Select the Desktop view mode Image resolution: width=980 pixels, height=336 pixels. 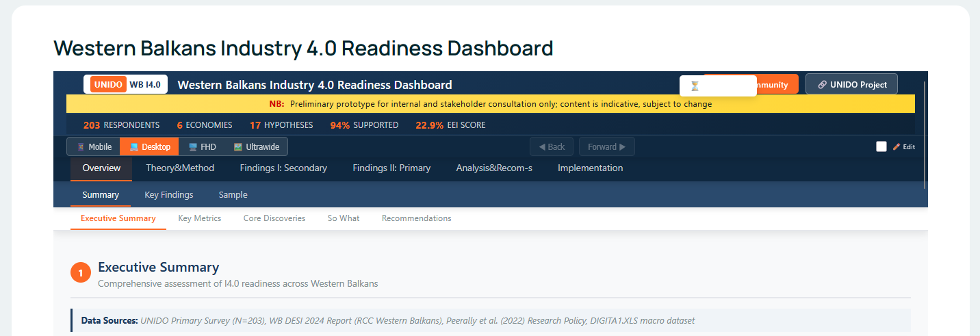pyautogui.click(x=149, y=146)
